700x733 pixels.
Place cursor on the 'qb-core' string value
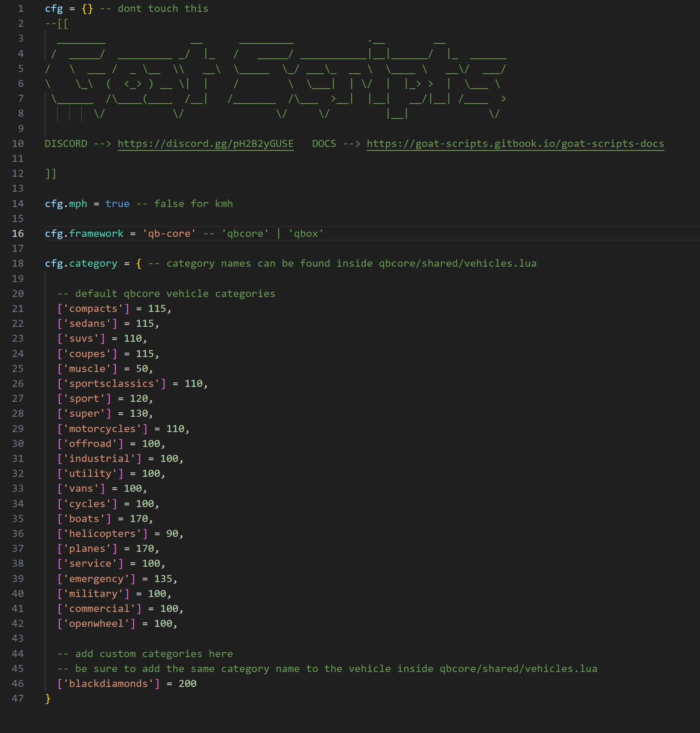click(x=169, y=234)
